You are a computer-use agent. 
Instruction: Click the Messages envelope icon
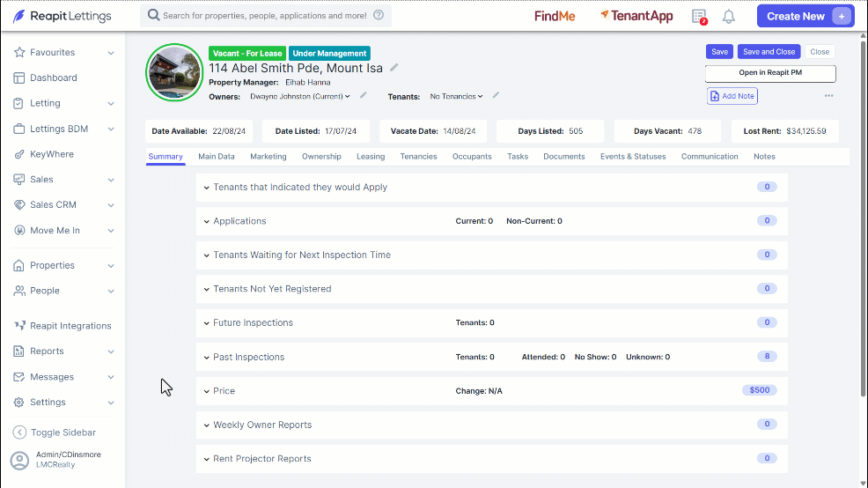(19, 377)
